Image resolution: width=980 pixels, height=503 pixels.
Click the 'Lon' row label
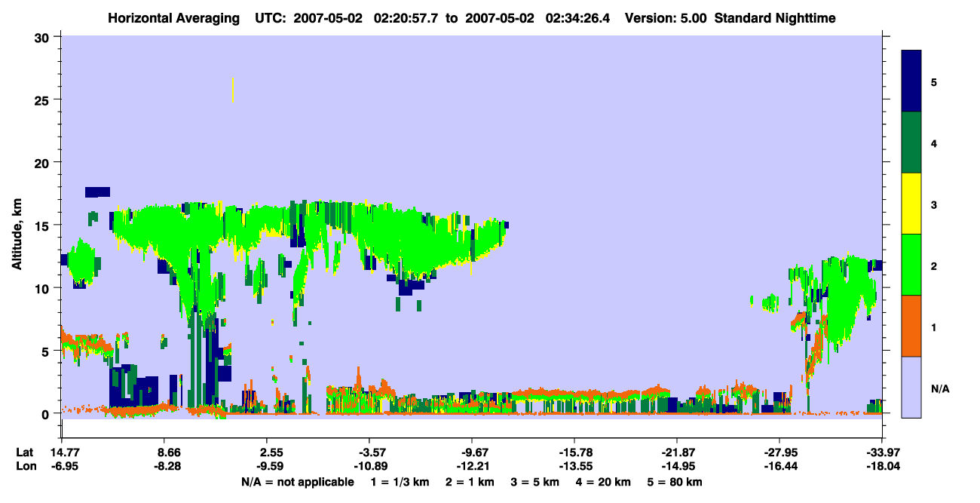pyautogui.click(x=26, y=466)
